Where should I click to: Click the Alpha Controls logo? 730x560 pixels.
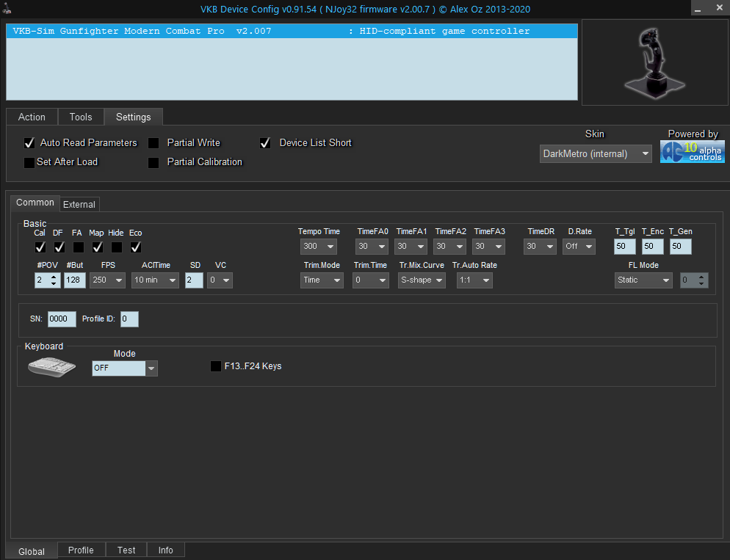[692, 151]
